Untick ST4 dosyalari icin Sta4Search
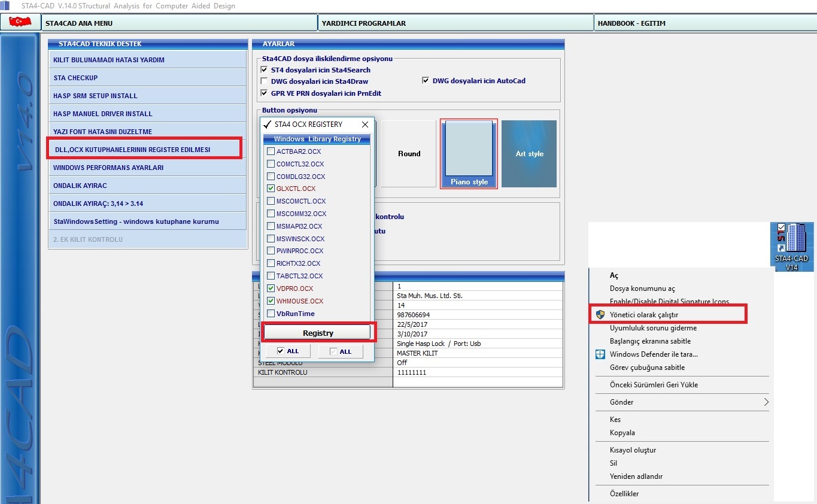817x504 pixels. 265,70
